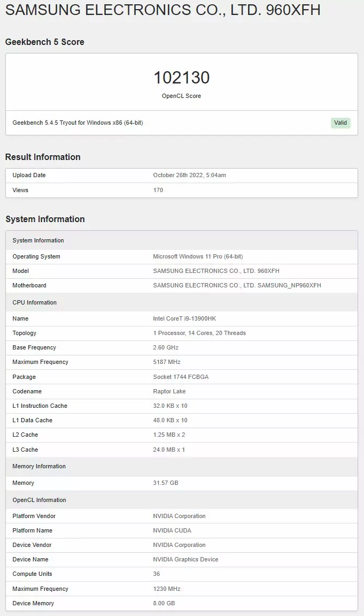Click the Base Frequency label
The image size is (364, 616).
(34, 348)
